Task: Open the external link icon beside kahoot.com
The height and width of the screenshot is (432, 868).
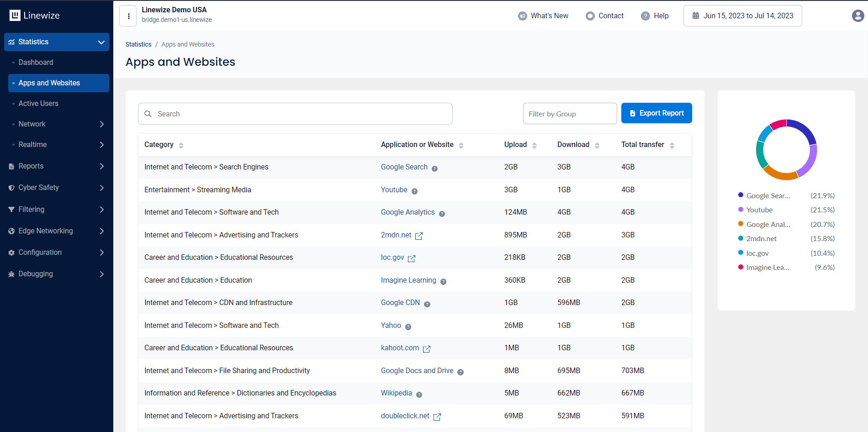Action: [x=426, y=349]
